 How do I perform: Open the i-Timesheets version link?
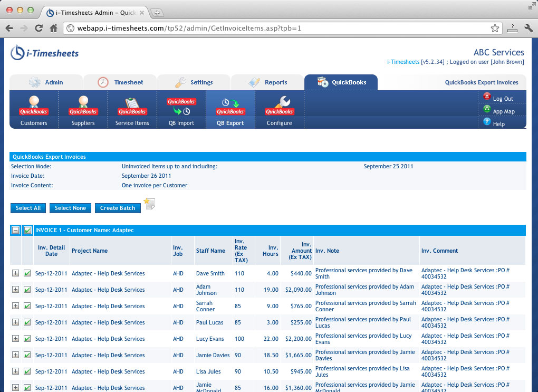click(403, 62)
